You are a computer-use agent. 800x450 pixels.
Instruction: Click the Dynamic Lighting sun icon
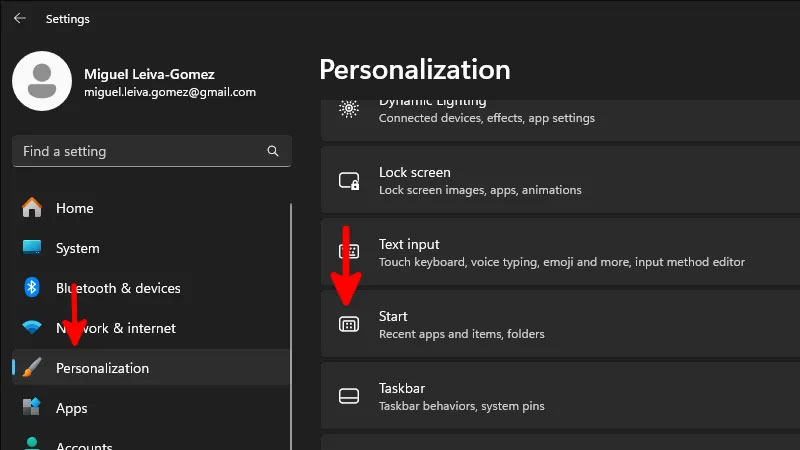[349, 109]
